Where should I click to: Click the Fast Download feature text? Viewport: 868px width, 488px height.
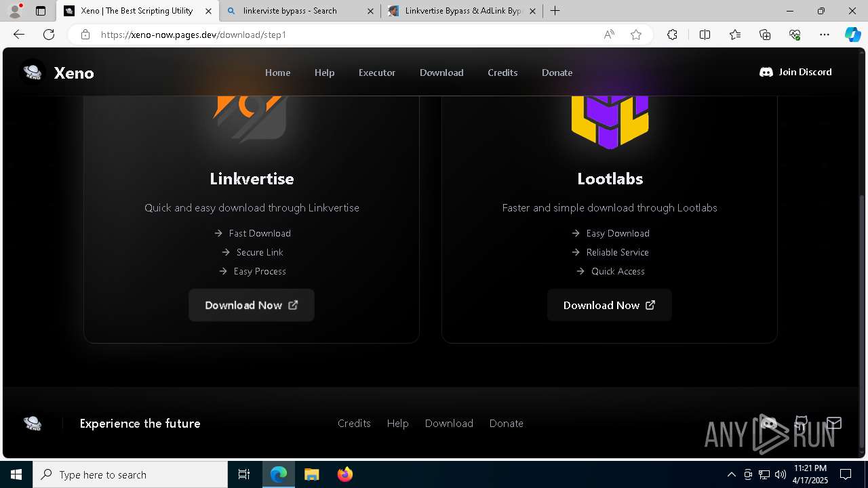[x=260, y=233]
